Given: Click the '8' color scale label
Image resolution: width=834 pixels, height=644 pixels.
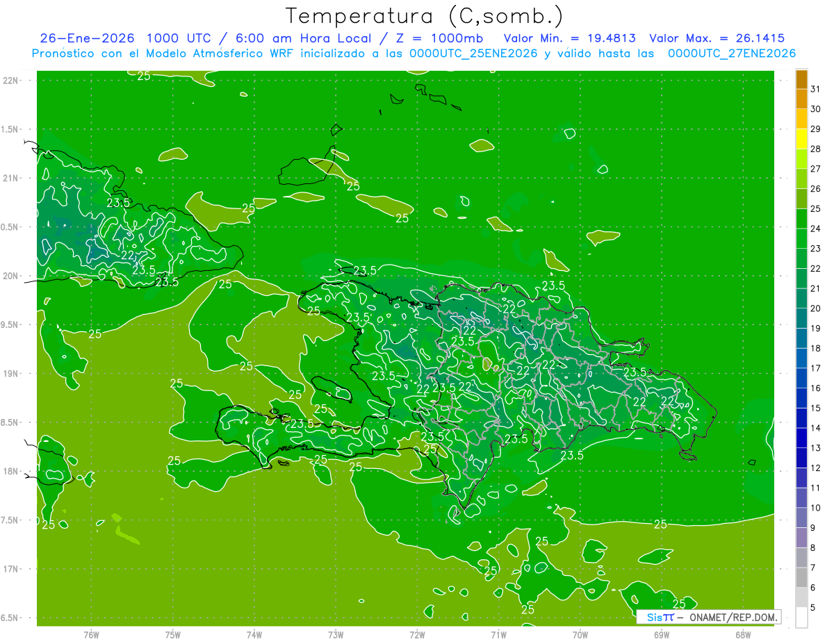Looking at the screenshot, I should [x=813, y=548].
